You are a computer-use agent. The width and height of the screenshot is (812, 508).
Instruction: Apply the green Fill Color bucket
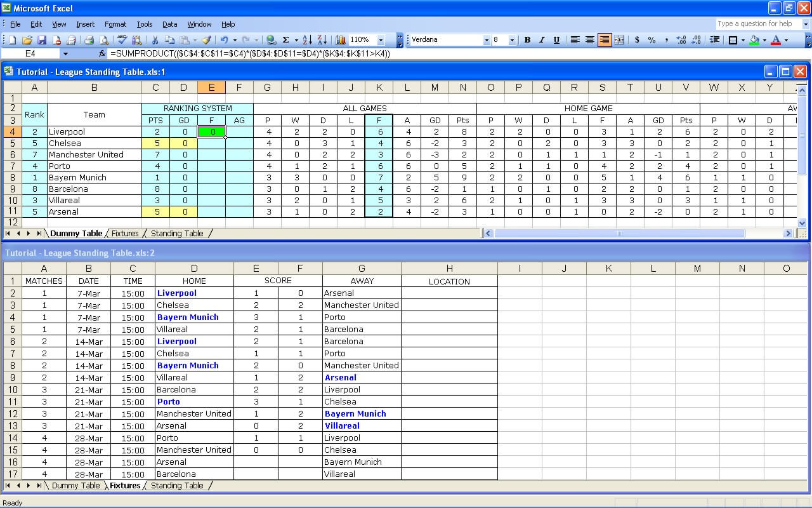coord(754,40)
